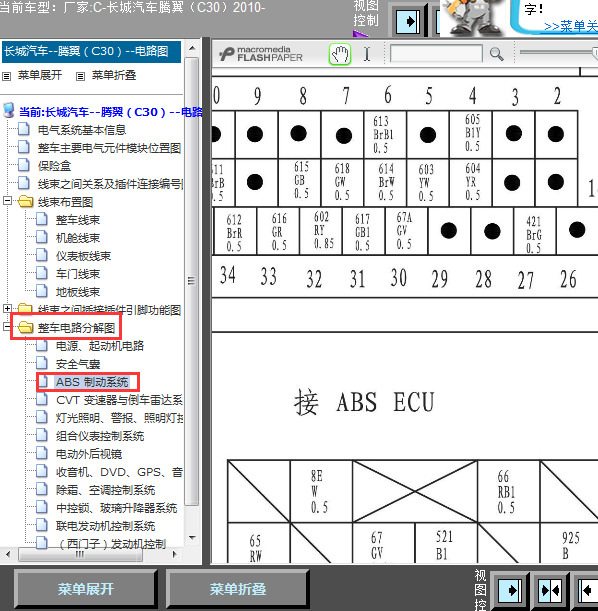Screen dimensions: 598x611
Task: Click the bottom 菜单折叠 button
Action: tap(238, 589)
